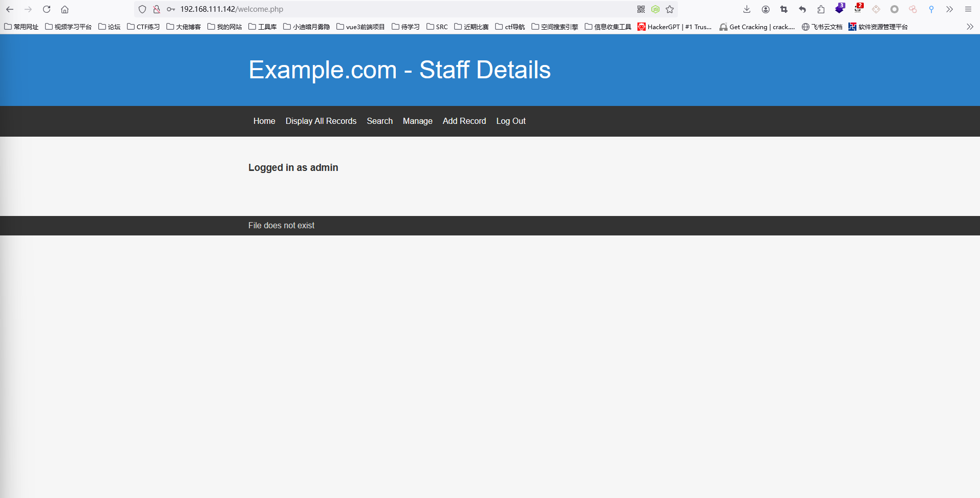Open the Search page in navbar
The image size is (980, 498).
(x=379, y=121)
